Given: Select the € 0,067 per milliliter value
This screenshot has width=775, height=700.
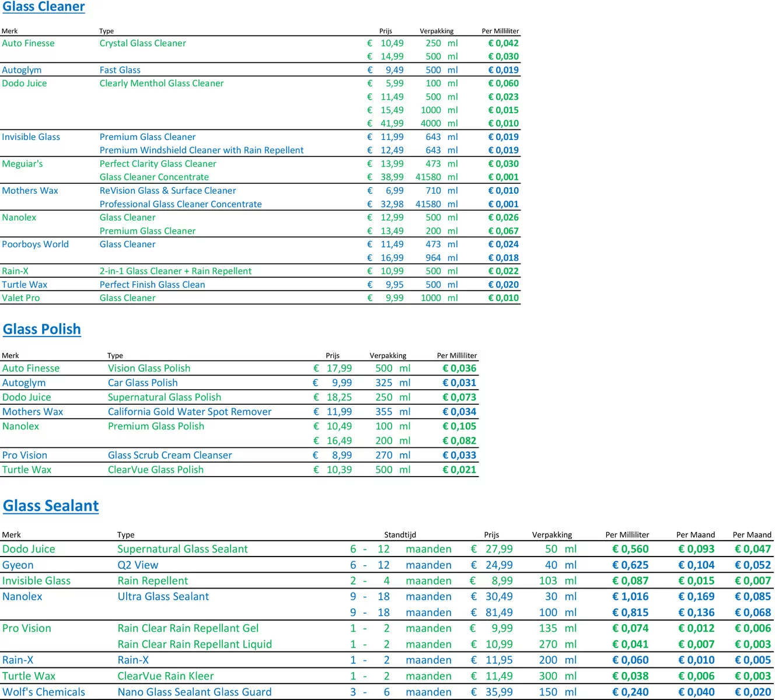Looking at the screenshot, I should (503, 231).
